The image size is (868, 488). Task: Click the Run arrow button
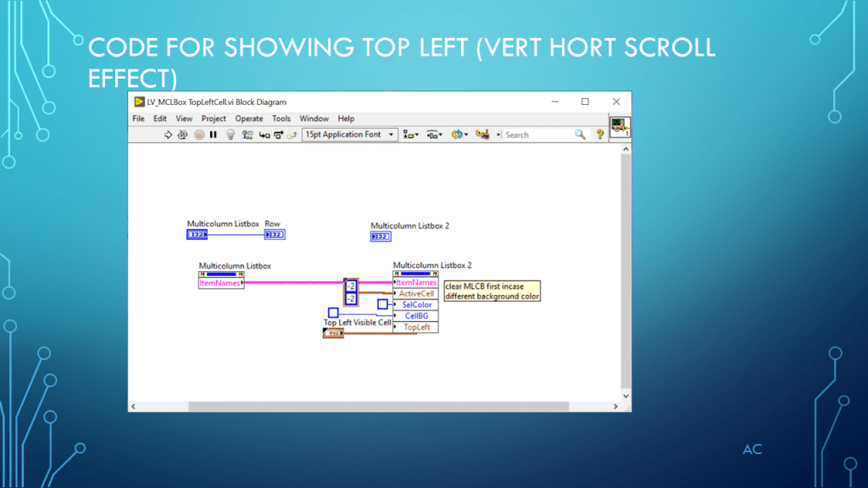coord(168,135)
